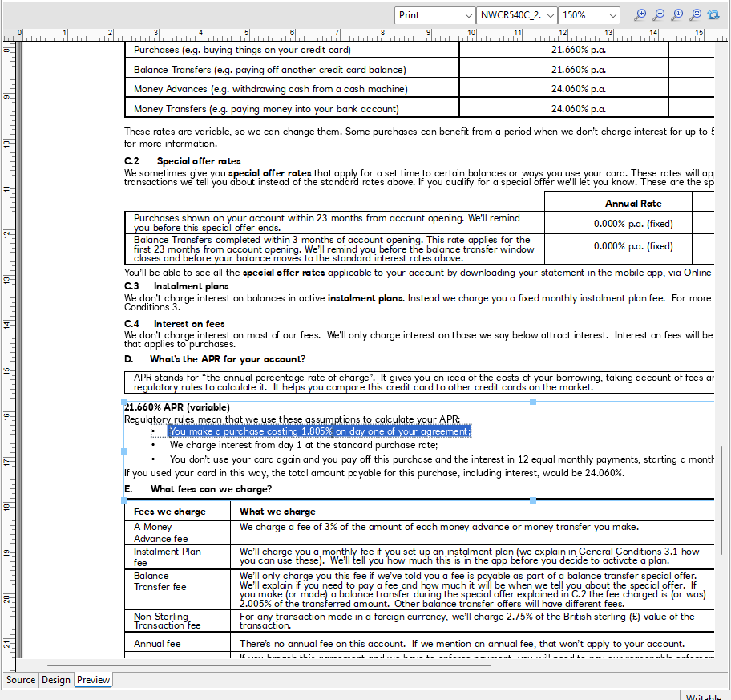
Task: Click the '21.660% APR (variable)' heading
Action: click(177, 407)
